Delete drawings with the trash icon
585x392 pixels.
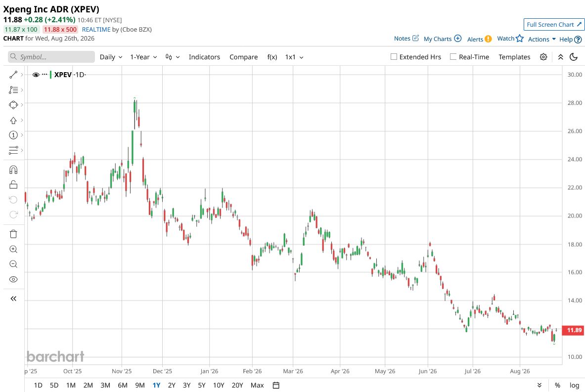coord(13,234)
